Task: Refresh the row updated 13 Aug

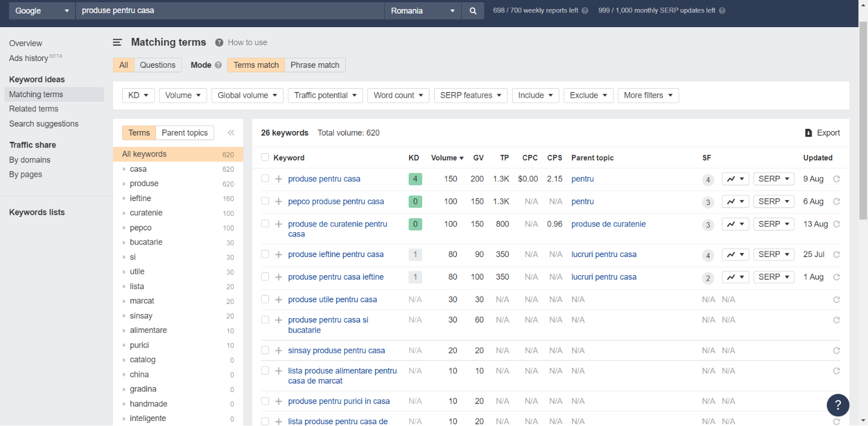Action: click(836, 224)
